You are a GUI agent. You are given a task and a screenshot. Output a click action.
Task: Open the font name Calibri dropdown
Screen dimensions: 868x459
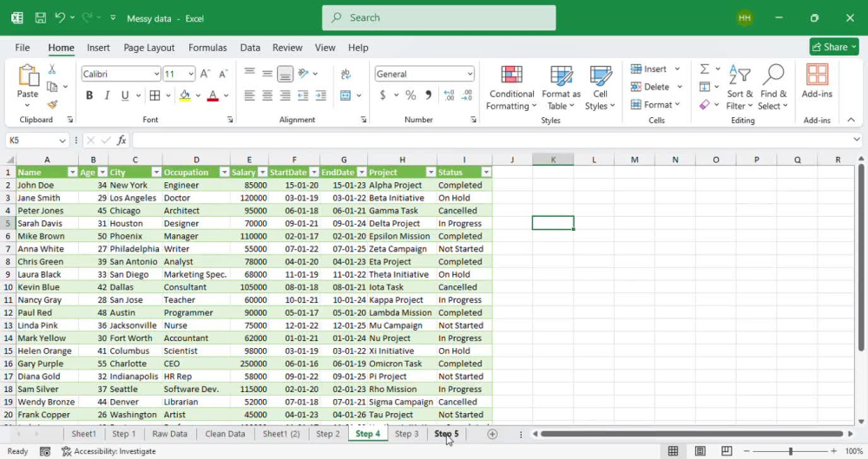click(x=156, y=74)
